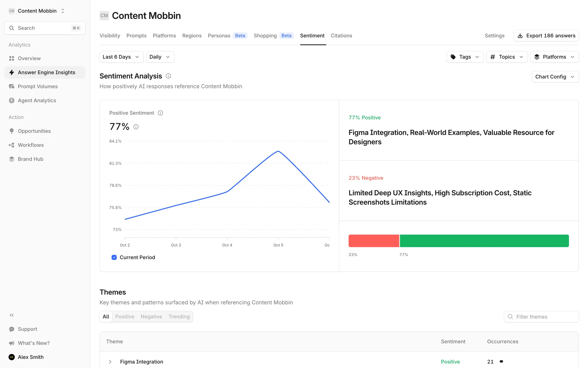Image resolution: width=588 pixels, height=368 pixels.
Task: Uncheck the Current Period checkbox
Action: pos(114,257)
